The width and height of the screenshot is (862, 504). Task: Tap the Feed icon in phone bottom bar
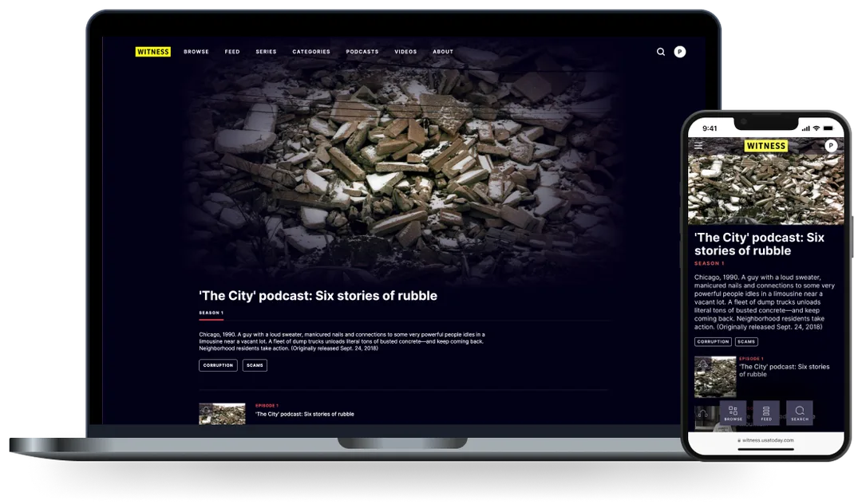[x=766, y=413]
